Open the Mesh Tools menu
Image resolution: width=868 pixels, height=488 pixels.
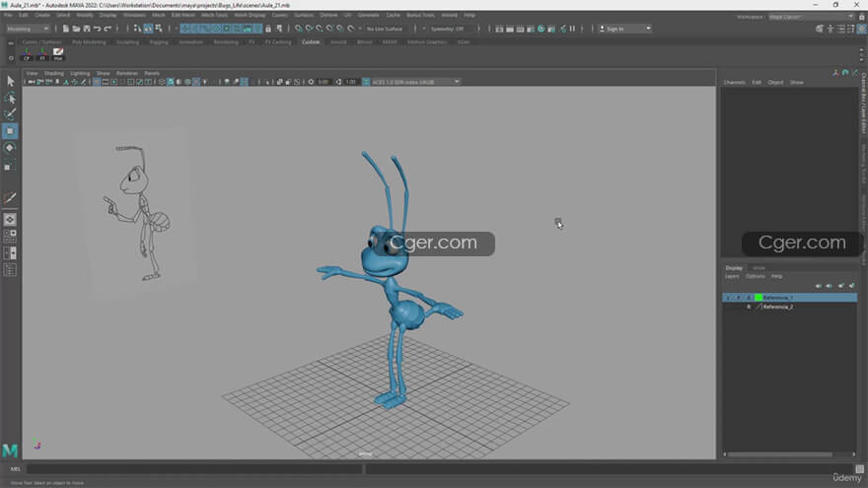(214, 15)
